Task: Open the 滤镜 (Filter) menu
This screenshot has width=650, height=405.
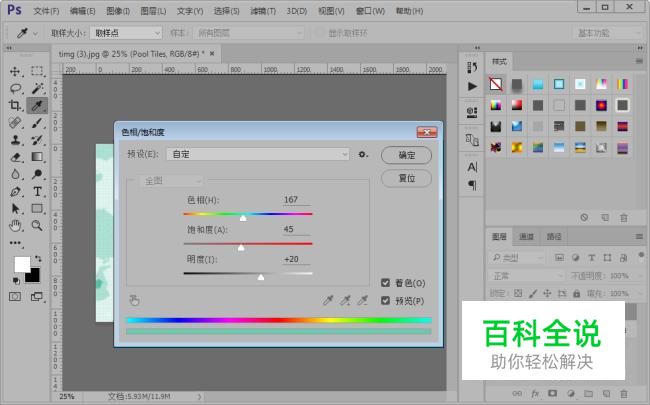Action: click(x=263, y=11)
